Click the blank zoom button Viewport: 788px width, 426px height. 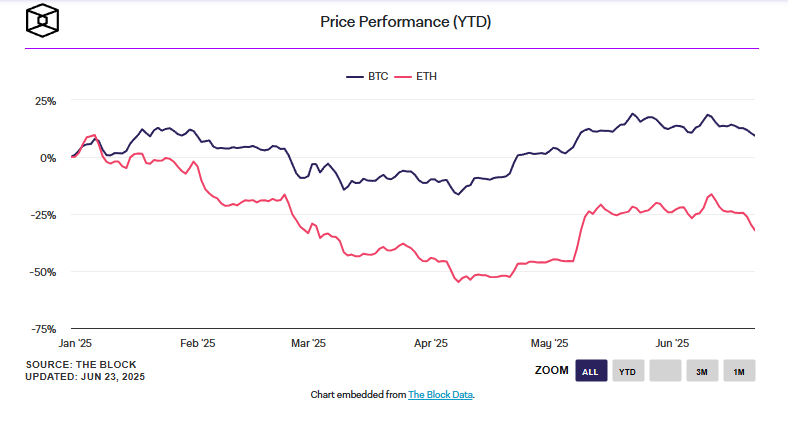(664, 371)
